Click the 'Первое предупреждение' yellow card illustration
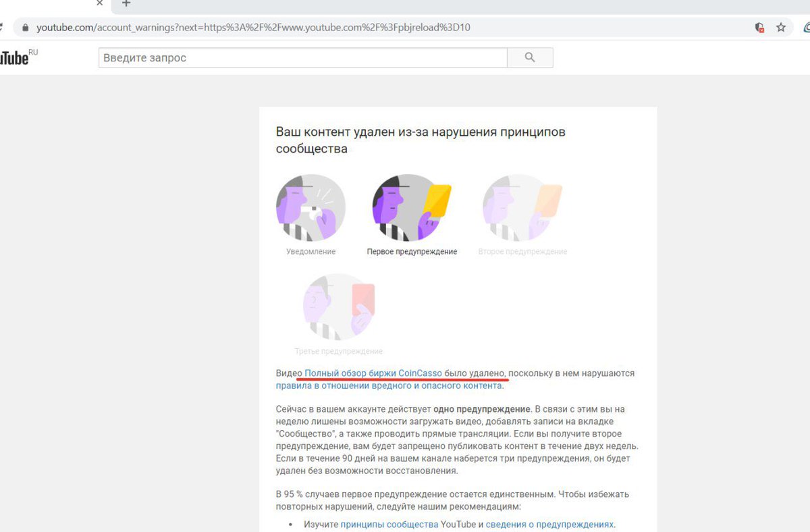810x532 pixels. (x=412, y=207)
